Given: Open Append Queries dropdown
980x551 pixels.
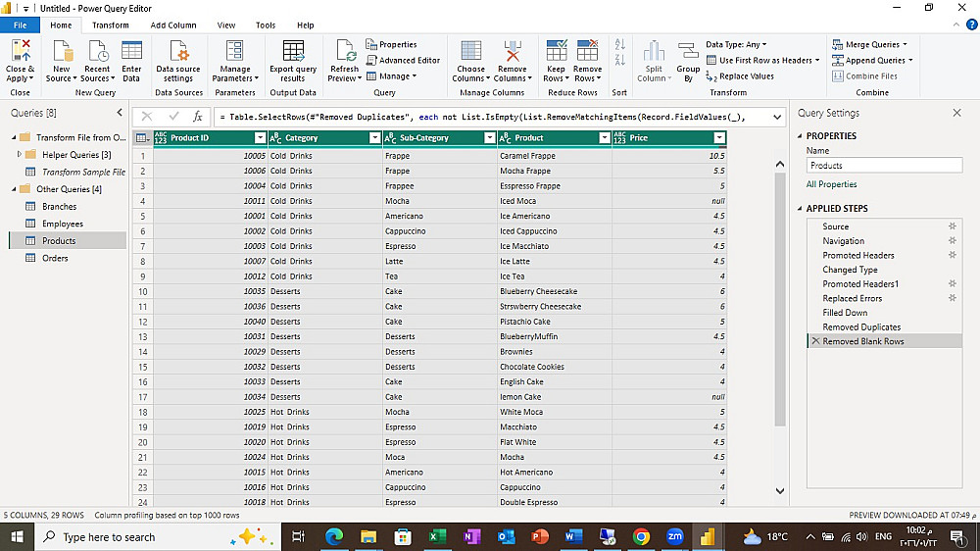Looking at the screenshot, I should [x=910, y=61].
